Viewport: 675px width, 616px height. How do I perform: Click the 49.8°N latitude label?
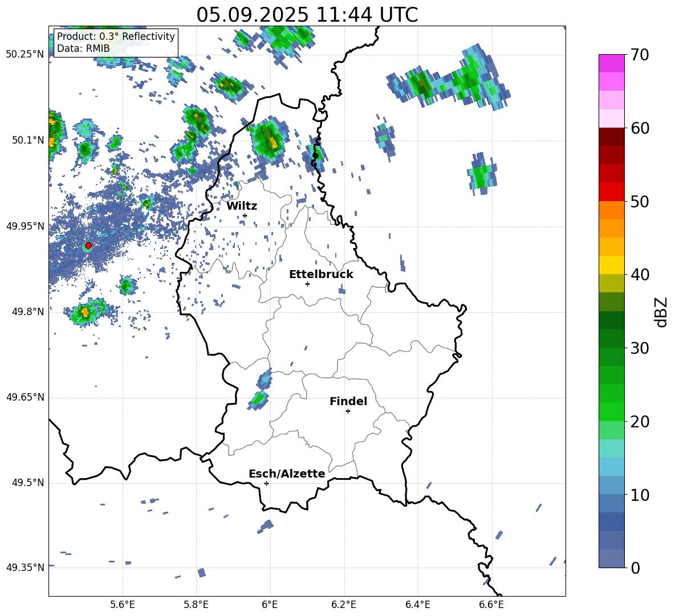27,312
